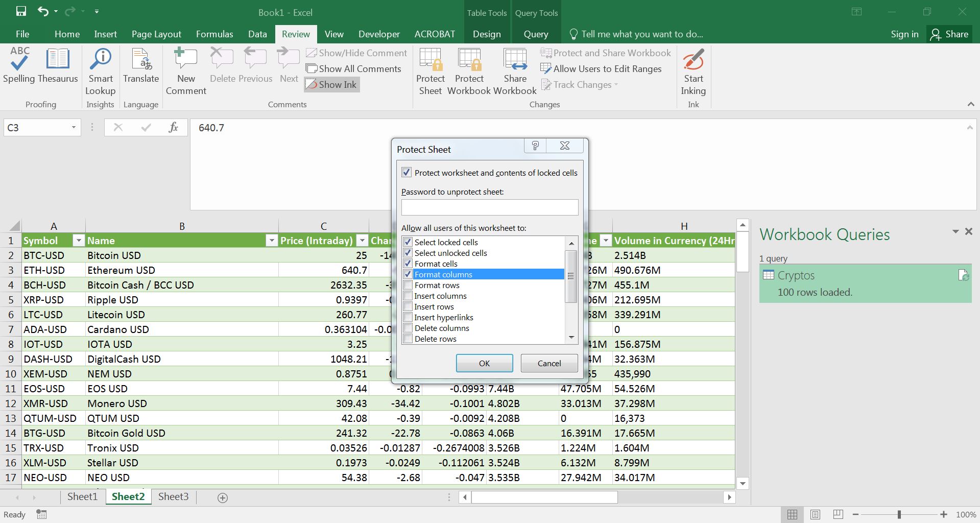
Task: Confirm Protect Sheet with OK
Action: tap(484, 363)
